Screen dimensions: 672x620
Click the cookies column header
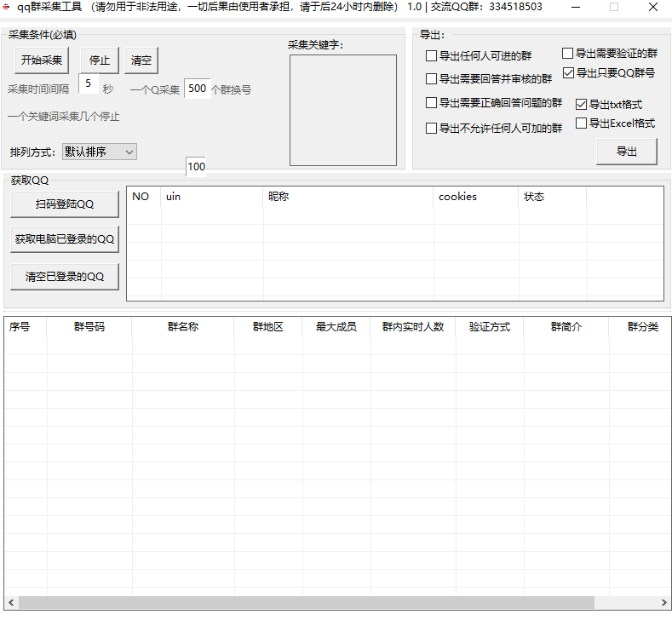click(476, 197)
